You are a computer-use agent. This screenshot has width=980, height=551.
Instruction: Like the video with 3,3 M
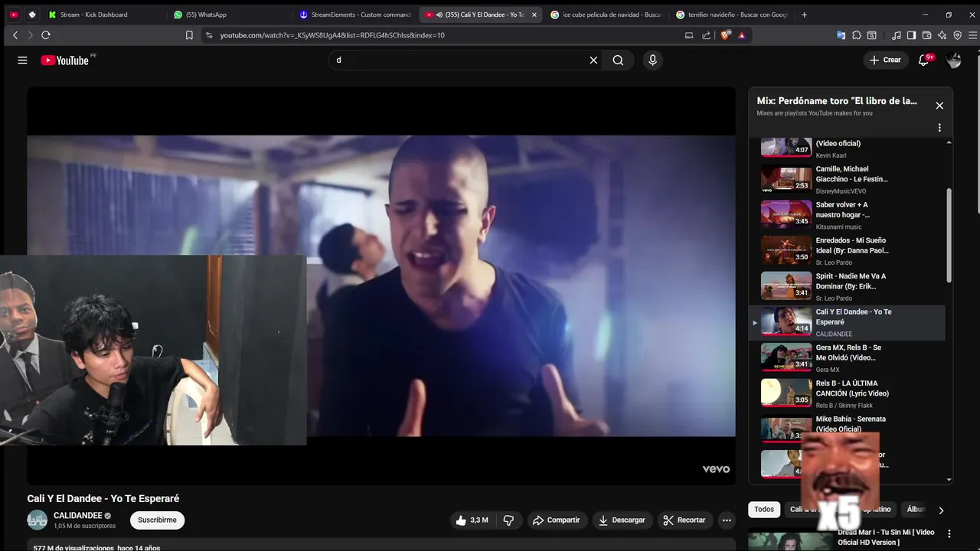coord(472,520)
